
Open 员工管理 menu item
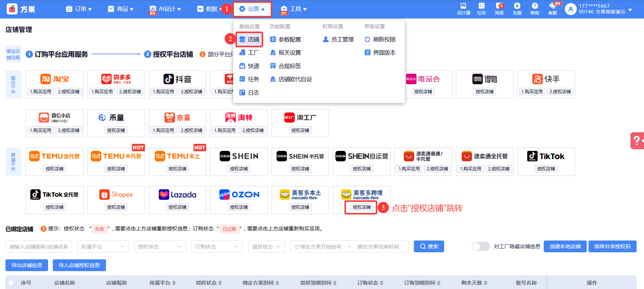pyautogui.click(x=338, y=39)
